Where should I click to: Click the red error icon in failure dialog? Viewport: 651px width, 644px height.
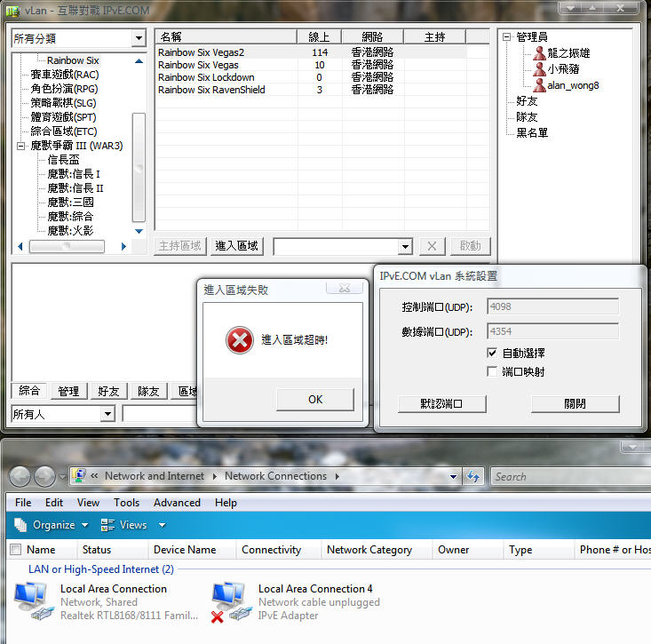click(240, 340)
